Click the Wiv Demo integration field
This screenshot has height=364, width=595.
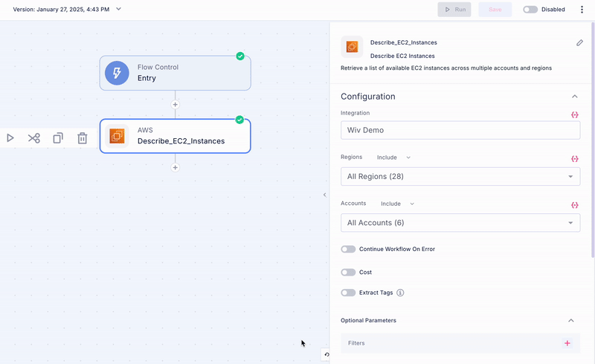pyautogui.click(x=460, y=130)
